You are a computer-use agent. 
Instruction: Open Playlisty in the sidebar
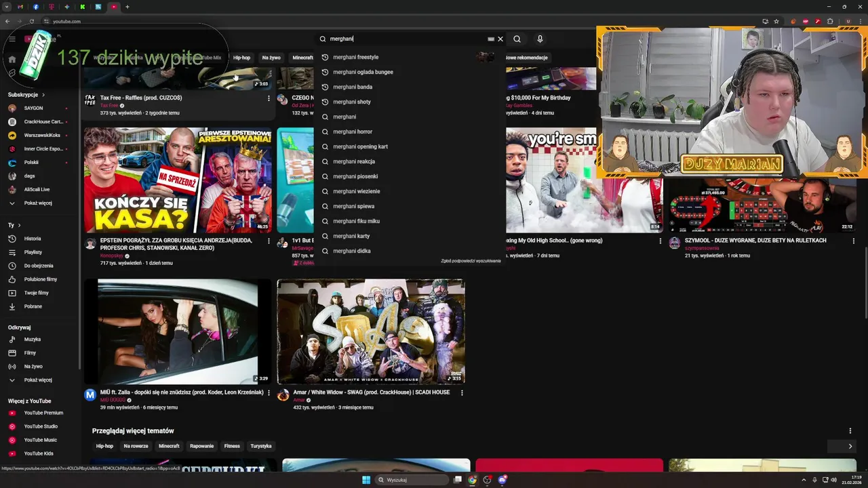(33, 252)
